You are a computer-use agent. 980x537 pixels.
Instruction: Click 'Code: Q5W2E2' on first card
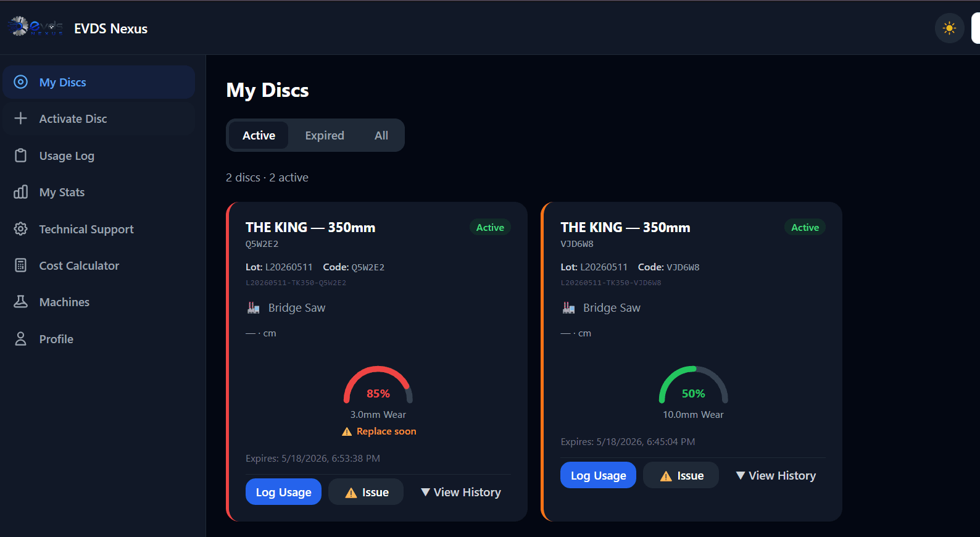click(x=354, y=267)
